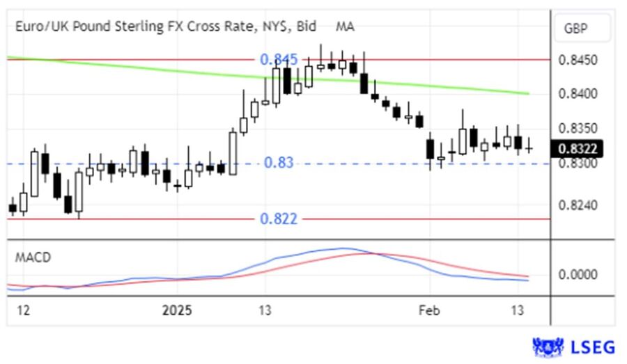The width and height of the screenshot is (627, 364).
Task: Click the 13 date marker right of Feb
Action: [x=516, y=309]
